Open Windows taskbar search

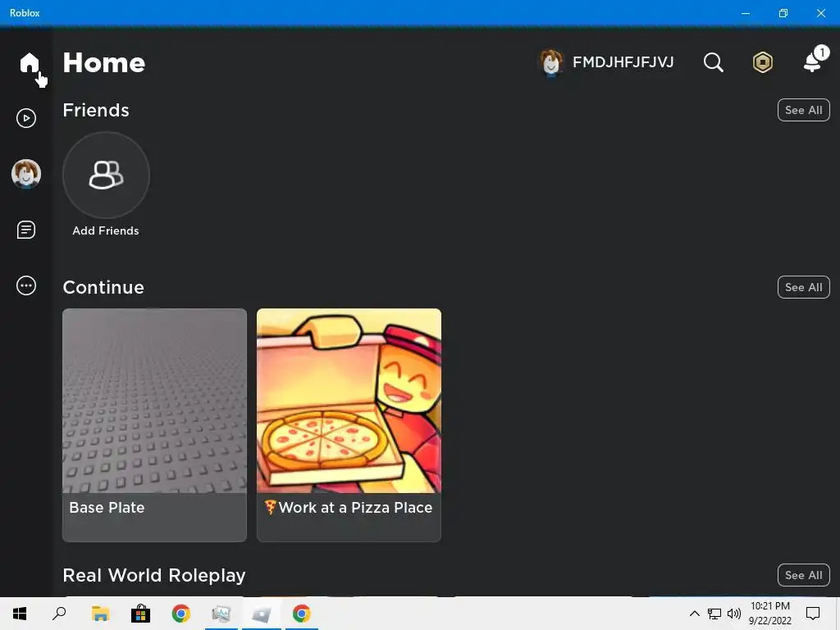(x=59, y=614)
